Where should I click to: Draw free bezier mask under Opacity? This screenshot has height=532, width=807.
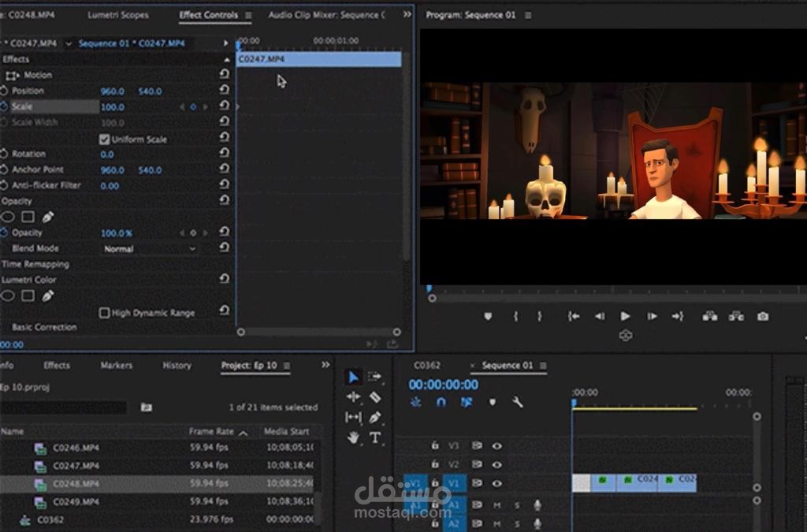(x=48, y=217)
